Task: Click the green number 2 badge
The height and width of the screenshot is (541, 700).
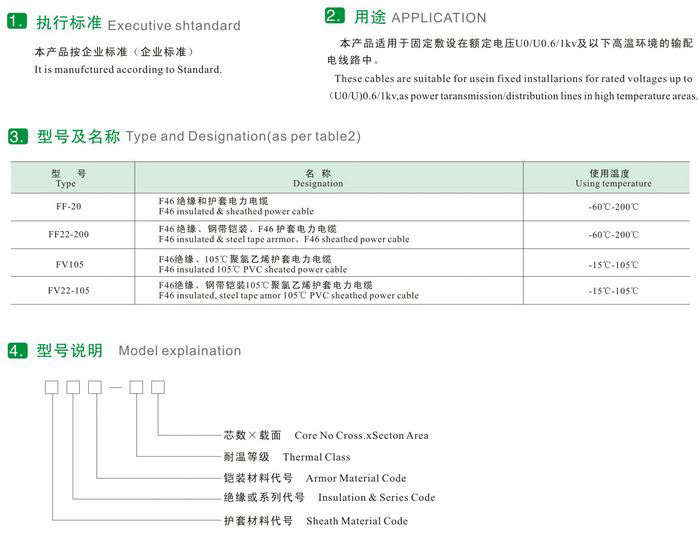Action: 336,17
